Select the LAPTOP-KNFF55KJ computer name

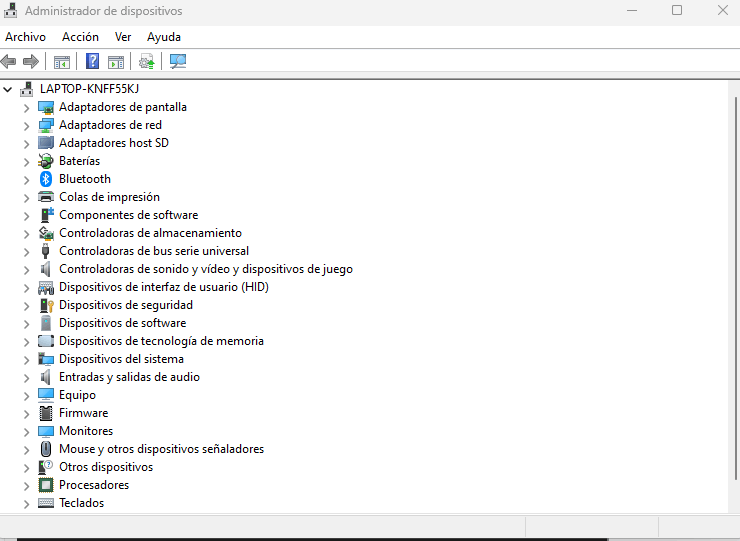[x=89, y=89]
